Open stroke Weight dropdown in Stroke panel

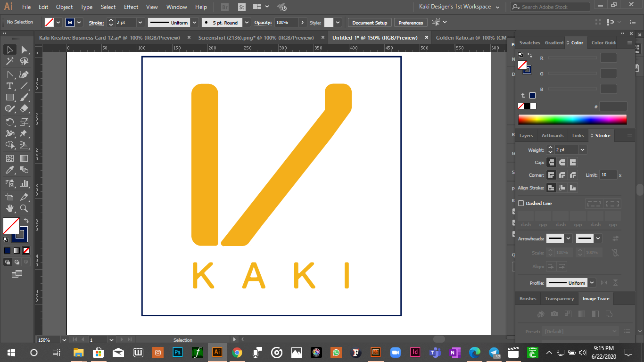(583, 150)
